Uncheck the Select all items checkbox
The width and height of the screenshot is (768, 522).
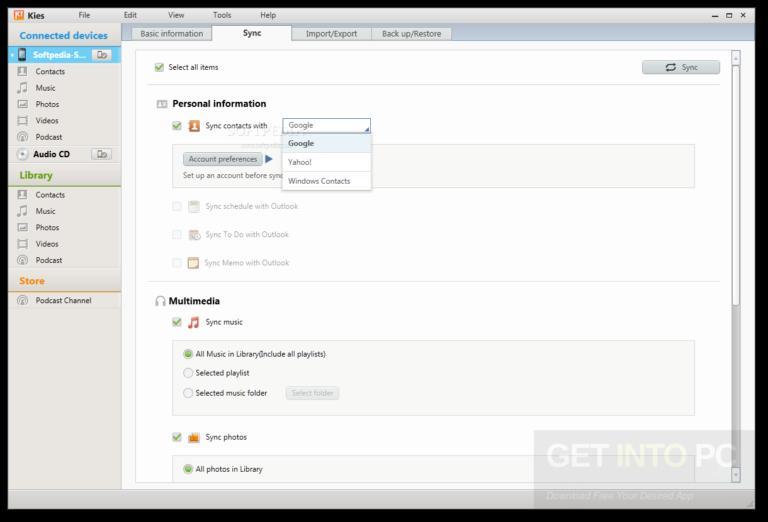159,67
